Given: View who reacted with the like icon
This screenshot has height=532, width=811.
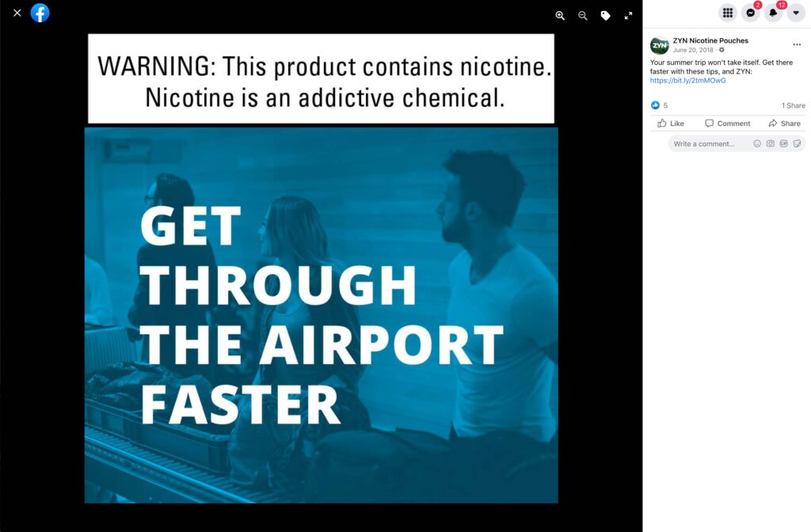Looking at the screenshot, I should 655,105.
